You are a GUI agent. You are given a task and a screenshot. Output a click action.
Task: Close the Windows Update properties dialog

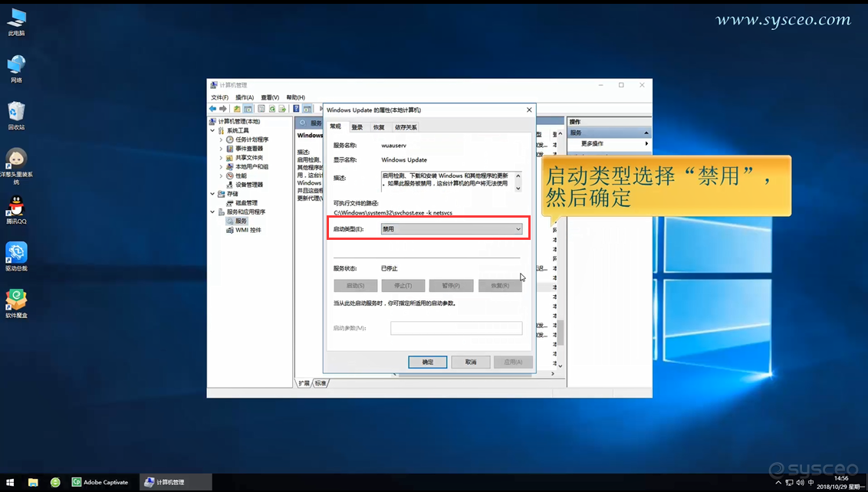528,110
